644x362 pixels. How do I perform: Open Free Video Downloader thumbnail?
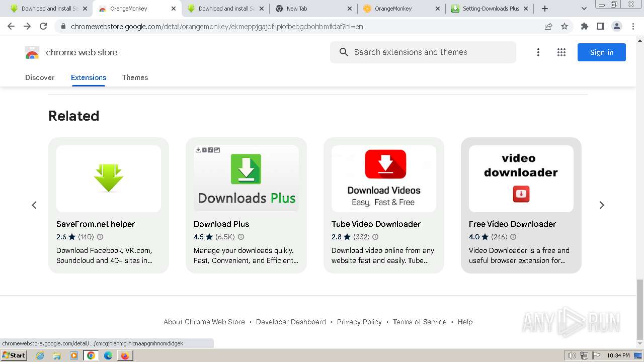click(x=521, y=178)
